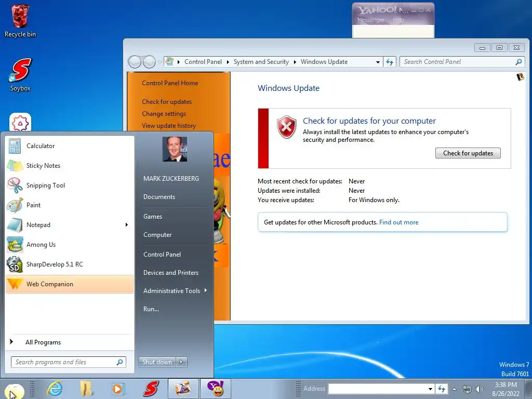The image size is (532, 399).
Task: Open the address bar history dropdown
Action: 378,62
